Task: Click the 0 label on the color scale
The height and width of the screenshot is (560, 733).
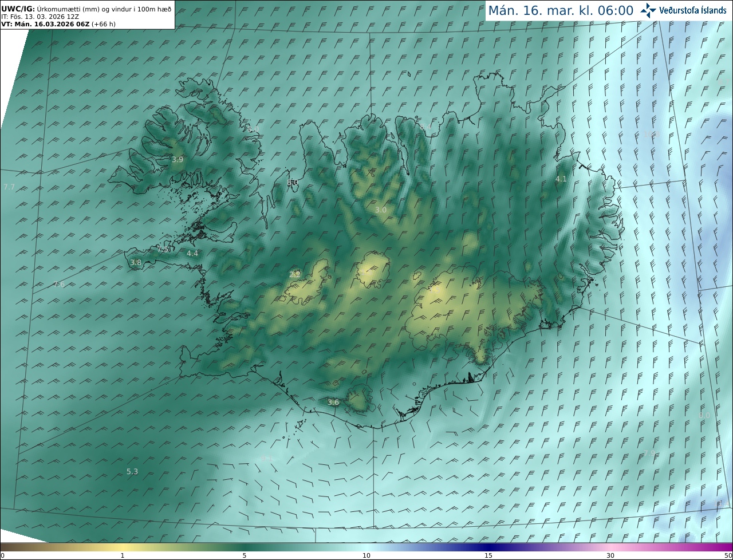Action: click(x=2, y=555)
